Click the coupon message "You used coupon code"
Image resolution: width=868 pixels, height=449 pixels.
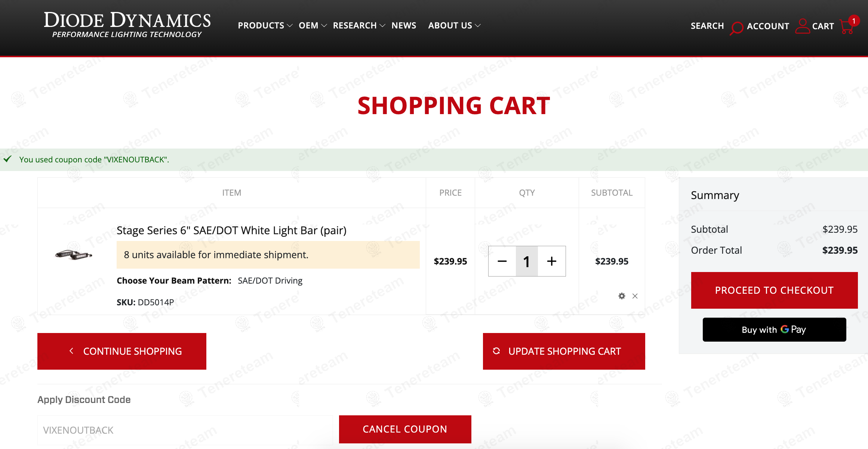coord(94,160)
